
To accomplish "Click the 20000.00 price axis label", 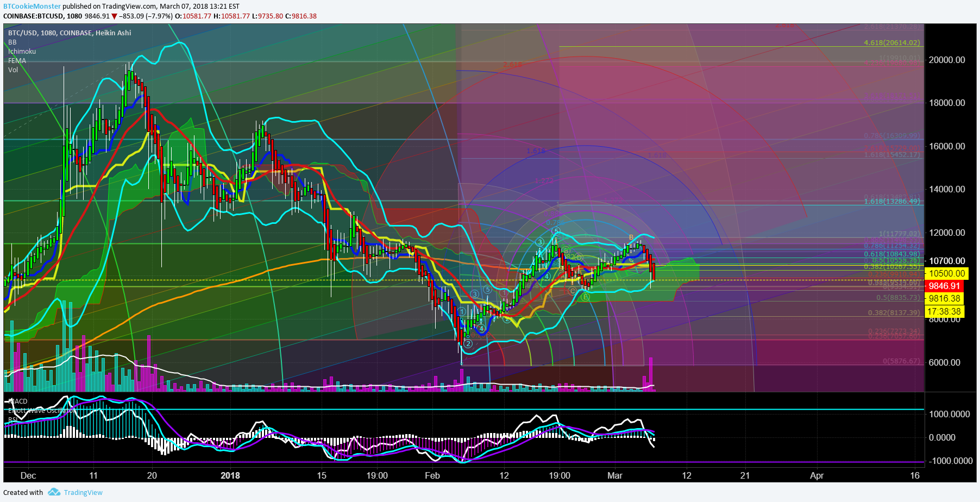I will click(947, 60).
